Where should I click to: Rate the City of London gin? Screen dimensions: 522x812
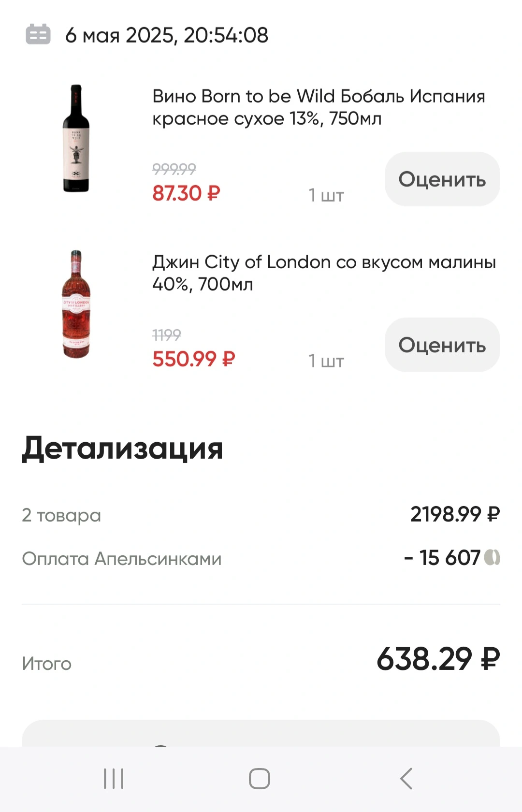click(442, 345)
